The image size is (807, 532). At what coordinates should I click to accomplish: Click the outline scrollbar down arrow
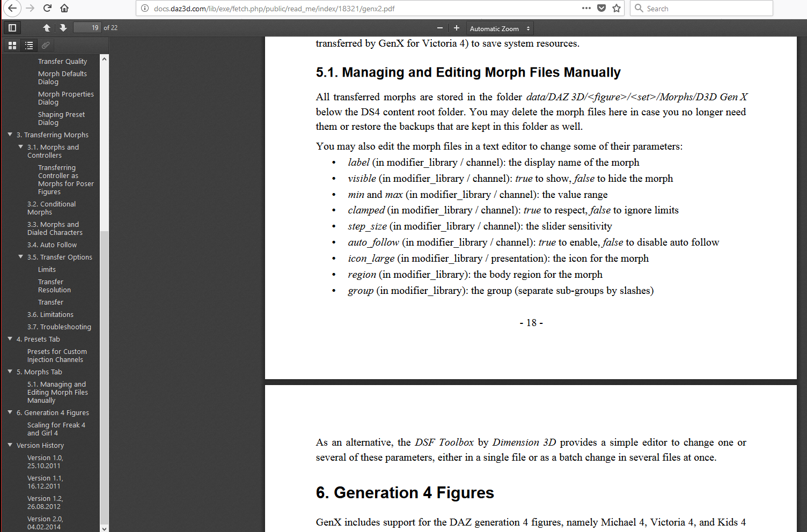click(104, 528)
